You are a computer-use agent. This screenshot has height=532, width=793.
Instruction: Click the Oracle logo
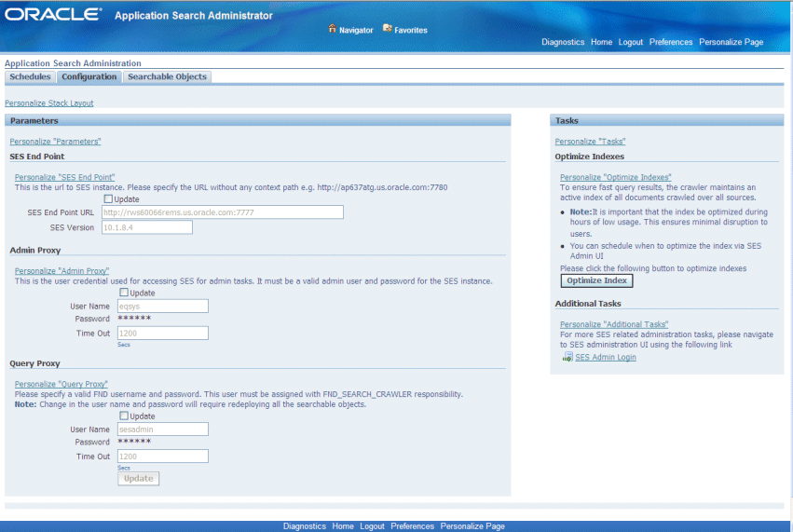53,14
